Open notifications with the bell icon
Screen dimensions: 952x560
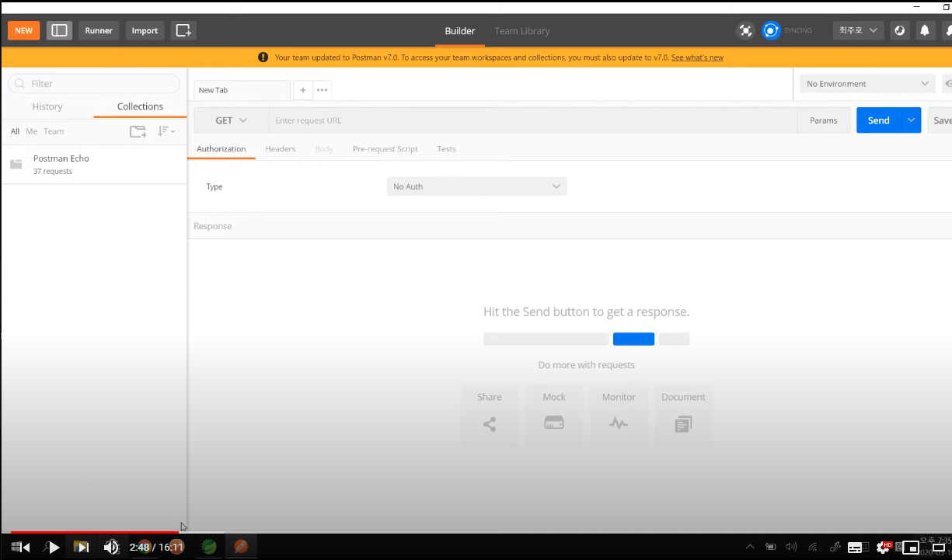coord(925,30)
